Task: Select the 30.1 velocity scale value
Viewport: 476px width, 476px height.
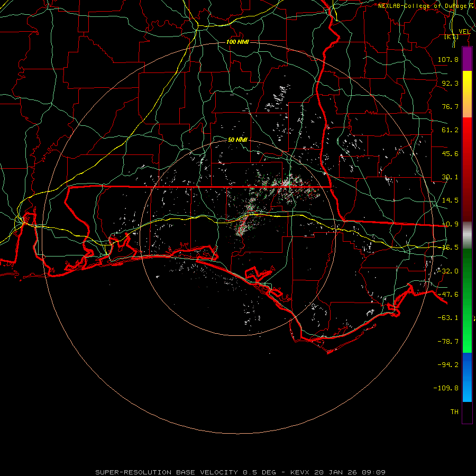Action: 450,177
